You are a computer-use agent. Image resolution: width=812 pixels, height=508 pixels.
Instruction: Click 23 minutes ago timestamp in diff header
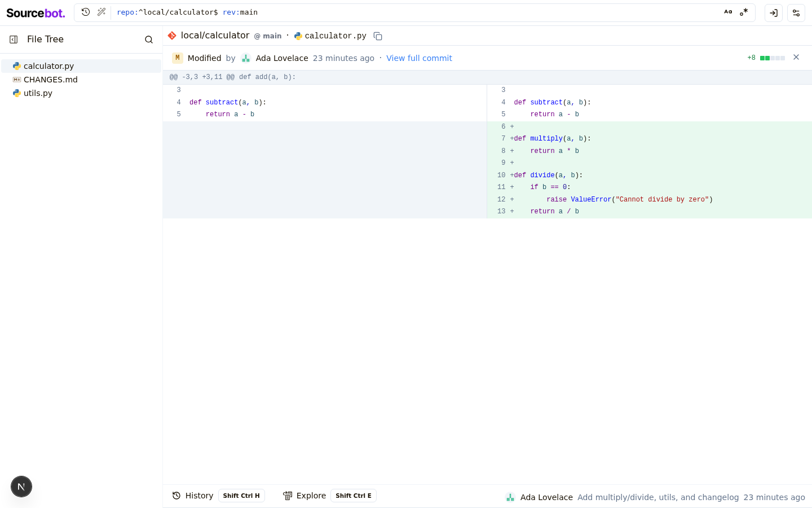coord(343,58)
